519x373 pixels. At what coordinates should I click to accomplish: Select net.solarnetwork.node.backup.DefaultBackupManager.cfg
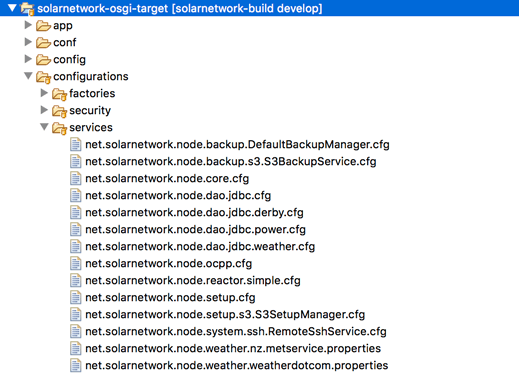pyautogui.click(x=237, y=145)
